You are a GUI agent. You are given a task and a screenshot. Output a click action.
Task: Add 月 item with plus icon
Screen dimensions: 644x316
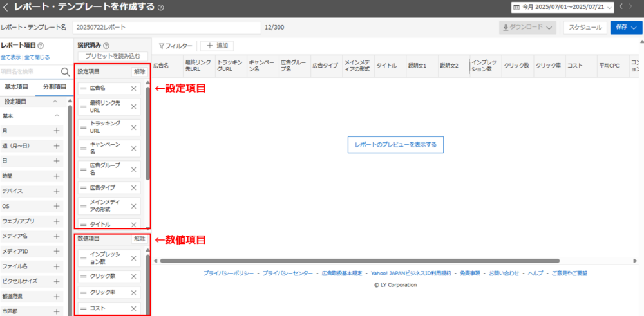57,131
